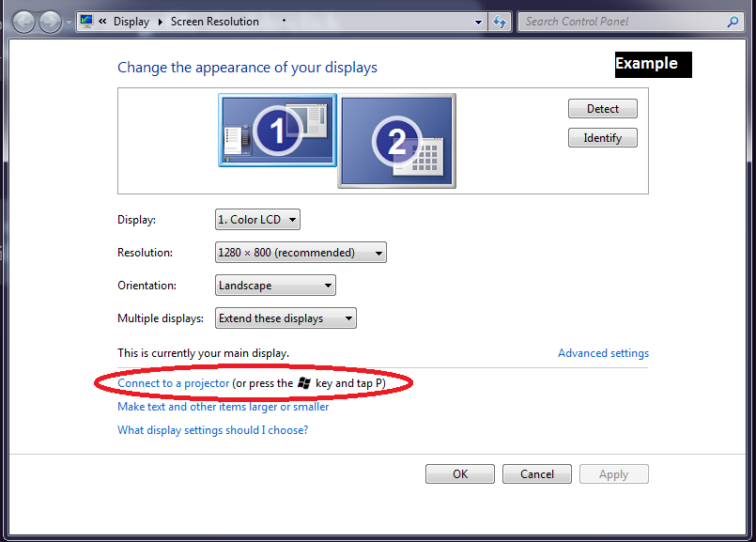The width and height of the screenshot is (756, 542).
Task: Open the address bar history dropdown arrow
Action: pyautogui.click(x=479, y=22)
